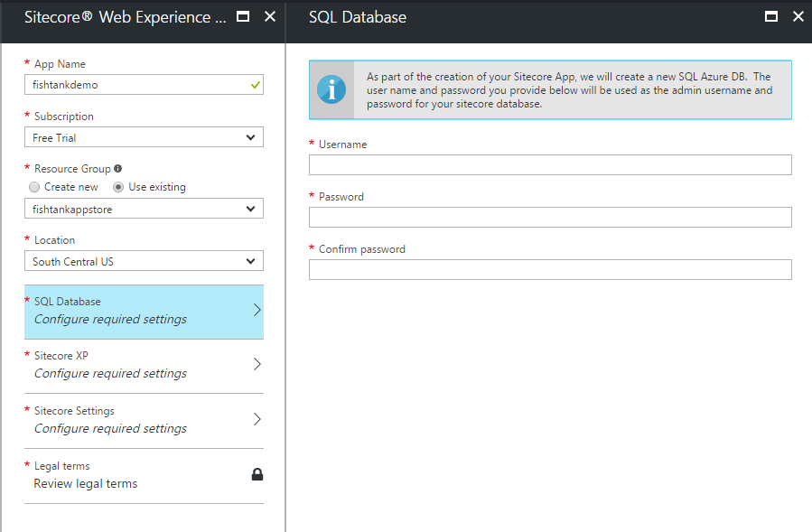The width and height of the screenshot is (812, 532).
Task: Click the Confirm password input field
Action: click(550, 269)
